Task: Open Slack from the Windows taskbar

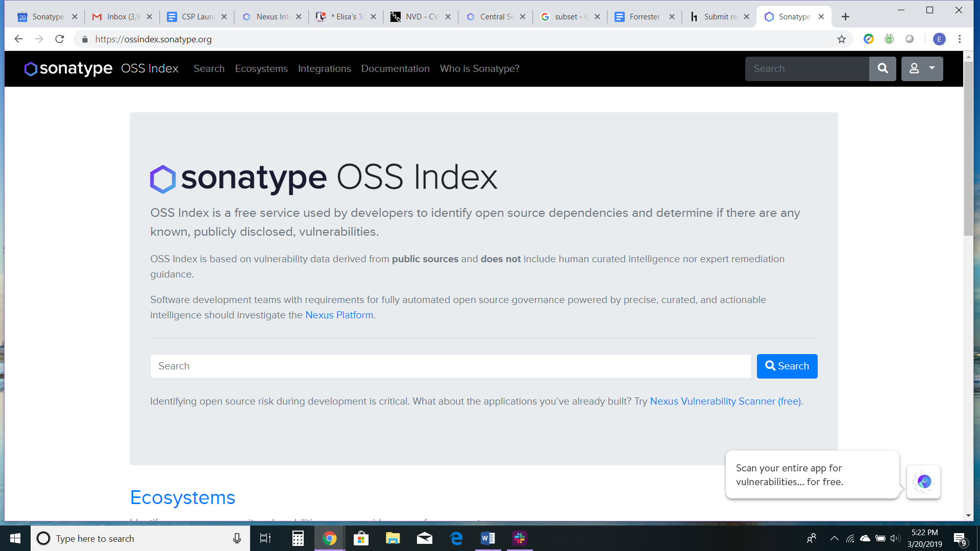Action: [520, 538]
